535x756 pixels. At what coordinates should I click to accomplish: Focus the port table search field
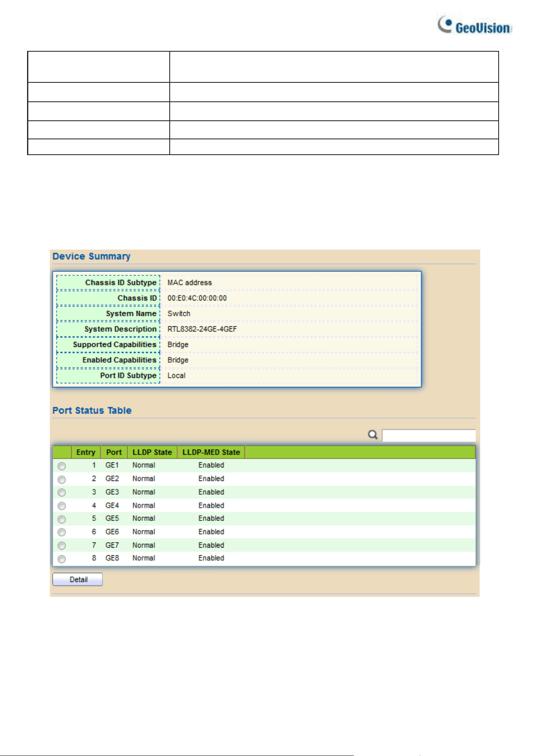pyautogui.click(x=429, y=435)
